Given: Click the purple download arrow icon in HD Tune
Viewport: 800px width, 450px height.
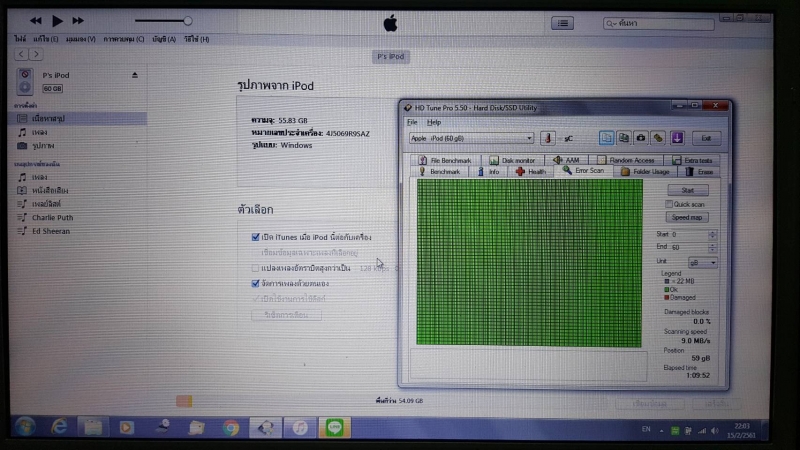Looking at the screenshot, I should (x=677, y=138).
